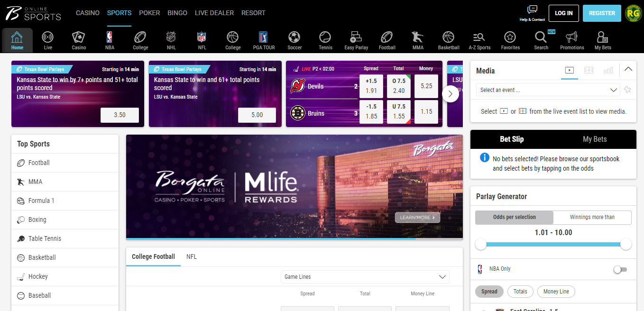The width and height of the screenshot is (644, 311).
Task: Open the LIVE DEALER menu item
Action: click(214, 13)
